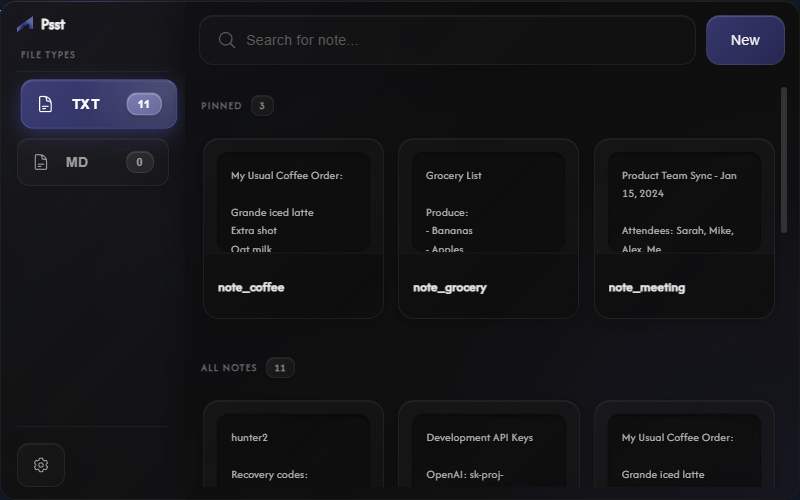Open the coffee order note under All Notes
Image resolution: width=800 pixels, height=500 pixels.
(684, 444)
